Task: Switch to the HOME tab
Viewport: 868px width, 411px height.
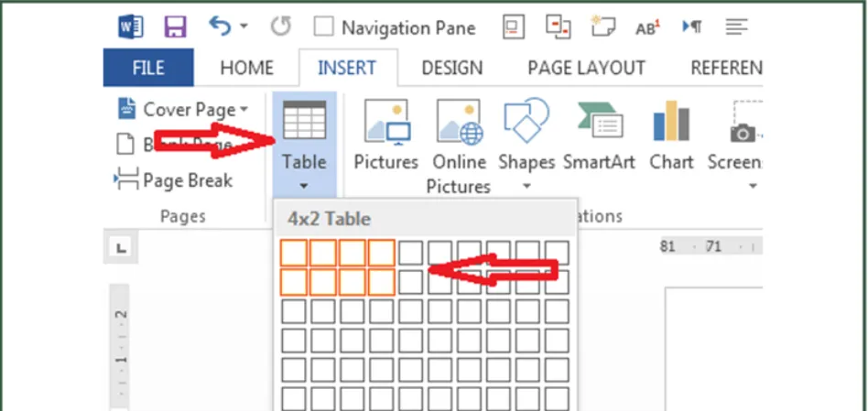Action: [x=246, y=68]
